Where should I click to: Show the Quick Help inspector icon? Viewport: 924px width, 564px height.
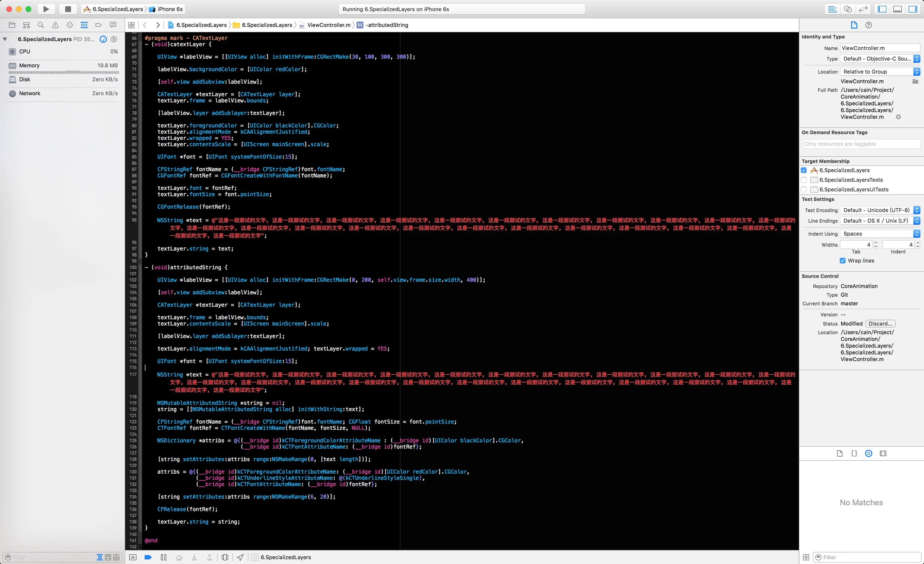coord(868,25)
